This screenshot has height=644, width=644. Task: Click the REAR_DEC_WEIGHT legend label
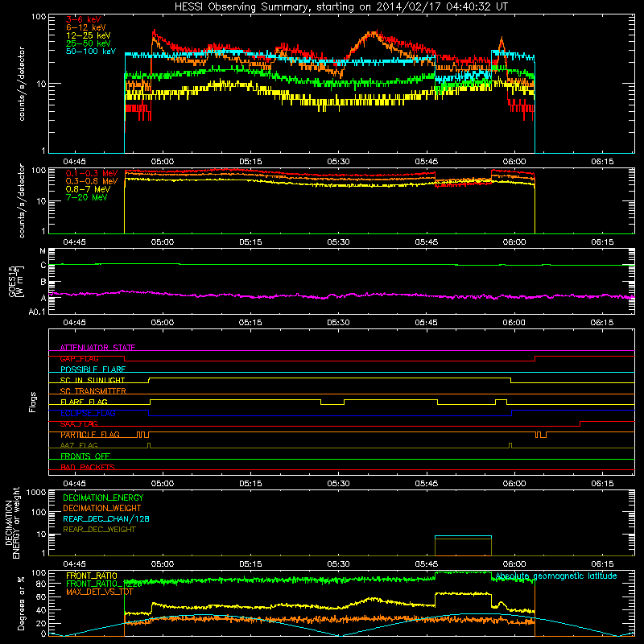99,530
